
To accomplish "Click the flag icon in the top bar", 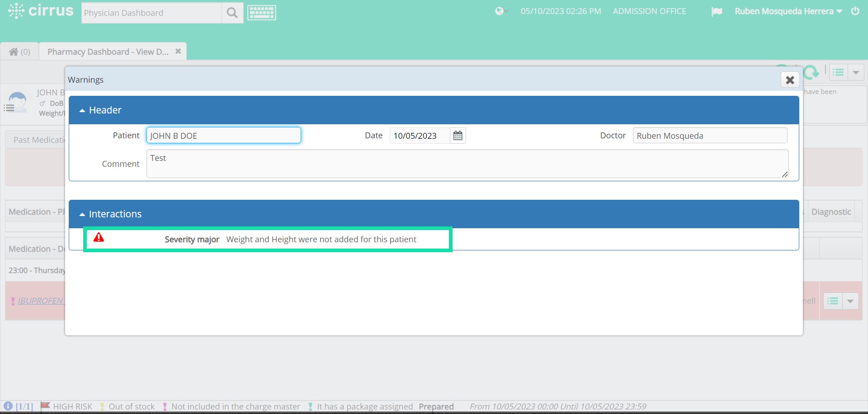I will pos(717,11).
